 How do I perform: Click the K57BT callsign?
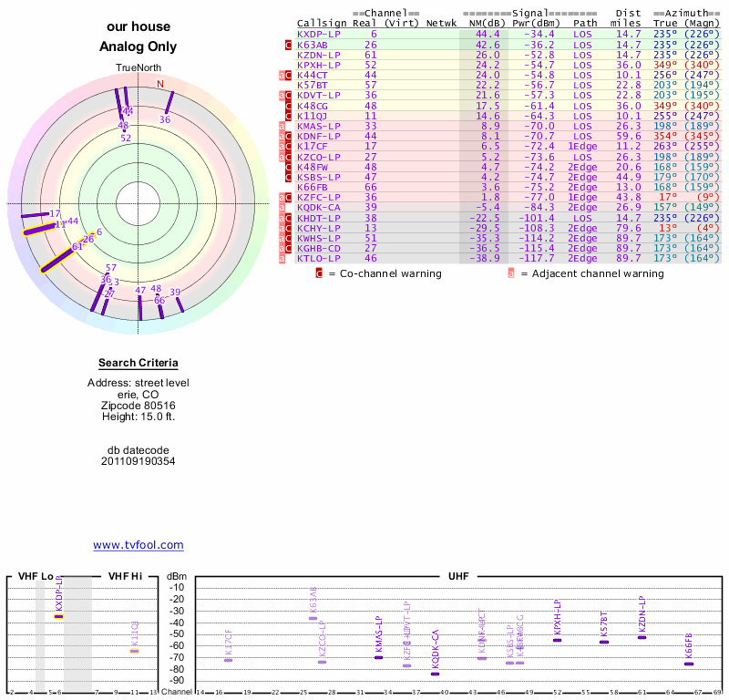click(x=312, y=86)
